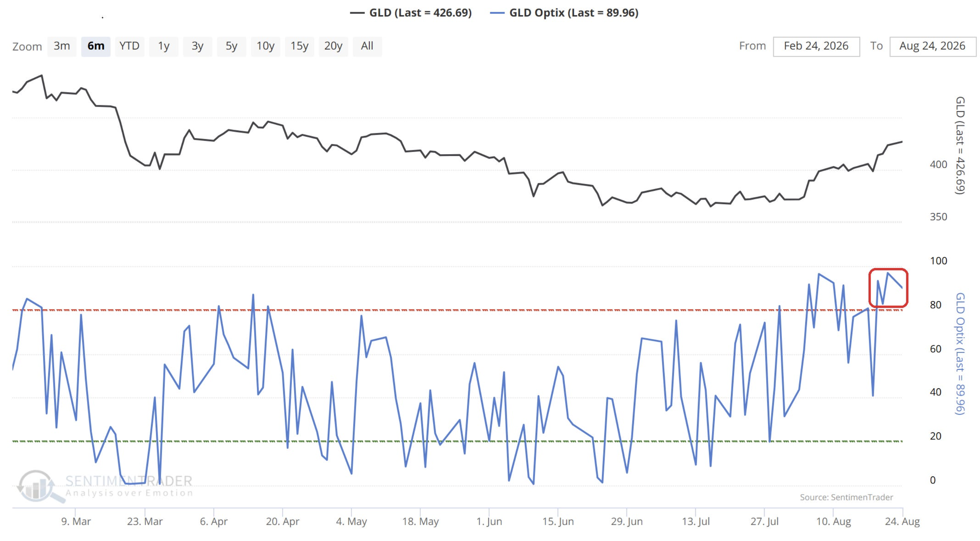Click the 27. Jul axis label
The height and width of the screenshot is (541, 980).
pyautogui.click(x=765, y=521)
